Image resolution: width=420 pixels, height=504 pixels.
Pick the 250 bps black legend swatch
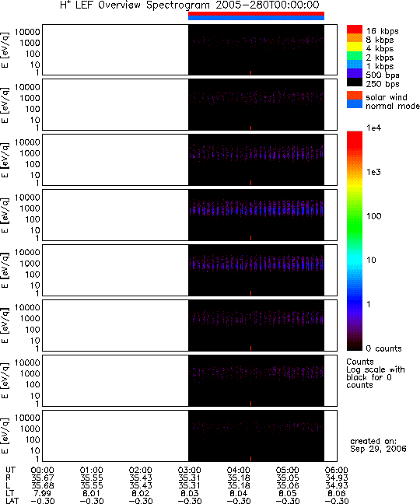pyautogui.click(x=355, y=82)
